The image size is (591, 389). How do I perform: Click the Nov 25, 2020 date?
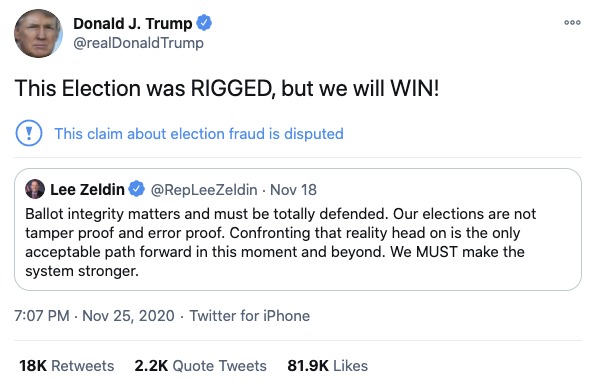(128, 316)
